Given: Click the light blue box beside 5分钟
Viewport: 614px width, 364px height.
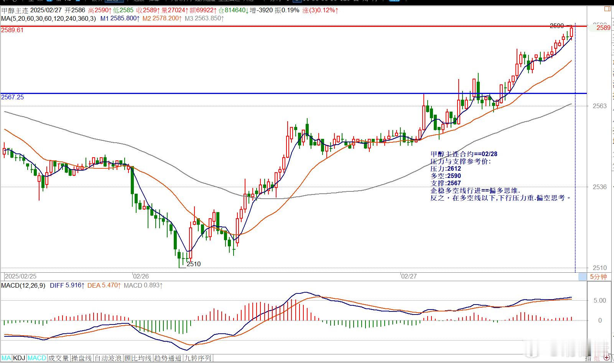Looking at the screenshot, I should click(x=582, y=277).
